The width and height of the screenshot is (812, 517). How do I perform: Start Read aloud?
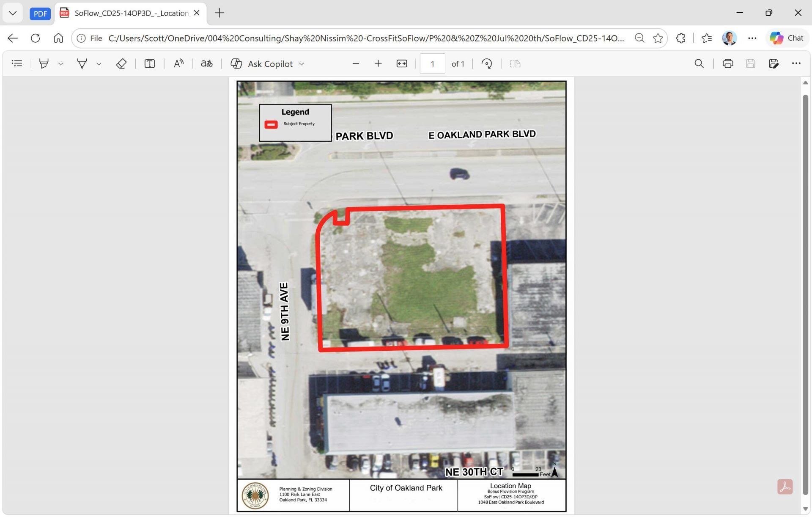(178, 63)
